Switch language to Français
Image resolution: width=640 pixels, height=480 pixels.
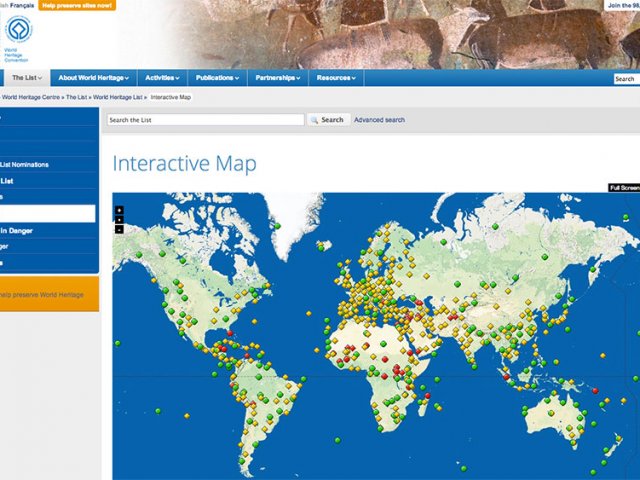click(x=22, y=5)
